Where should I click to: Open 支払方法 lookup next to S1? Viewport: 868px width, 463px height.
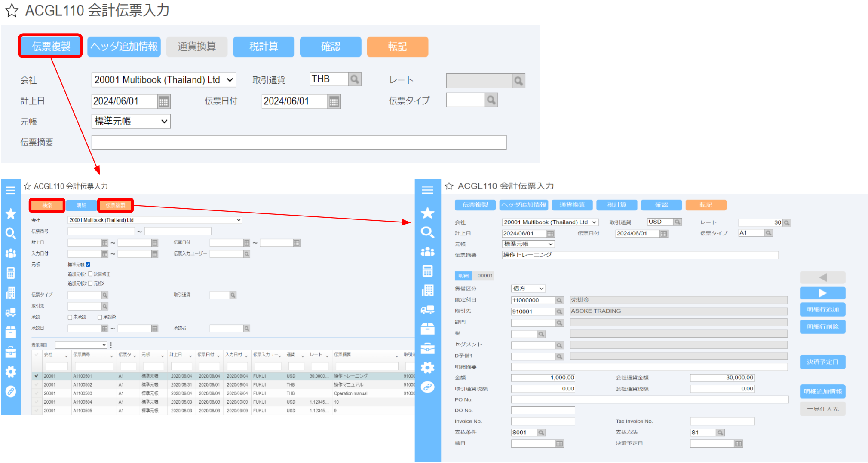coord(720,433)
